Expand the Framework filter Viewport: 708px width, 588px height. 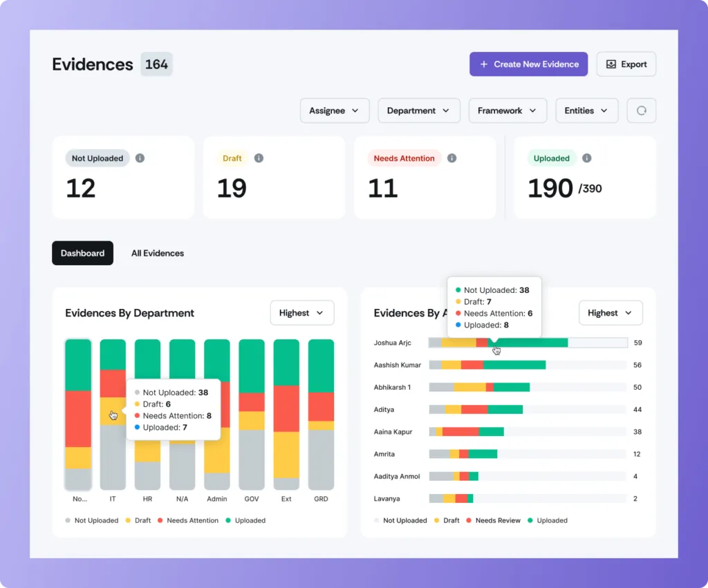pos(507,111)
